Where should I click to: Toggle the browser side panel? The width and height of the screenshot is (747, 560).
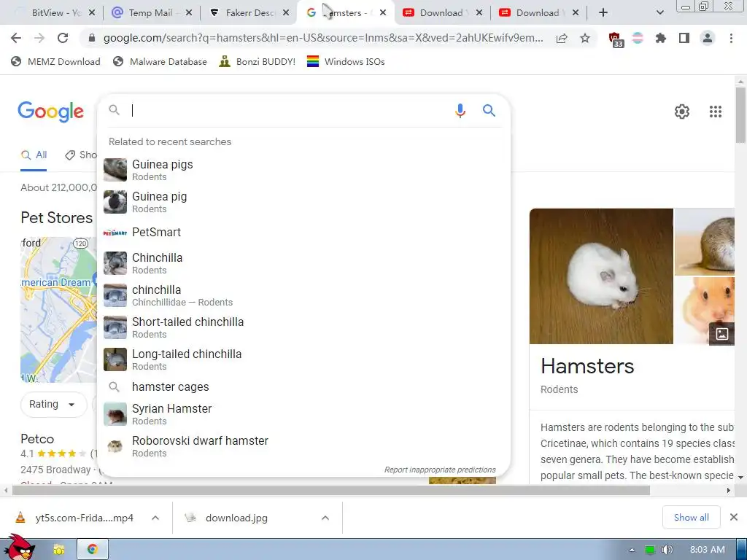coord(684,38)
